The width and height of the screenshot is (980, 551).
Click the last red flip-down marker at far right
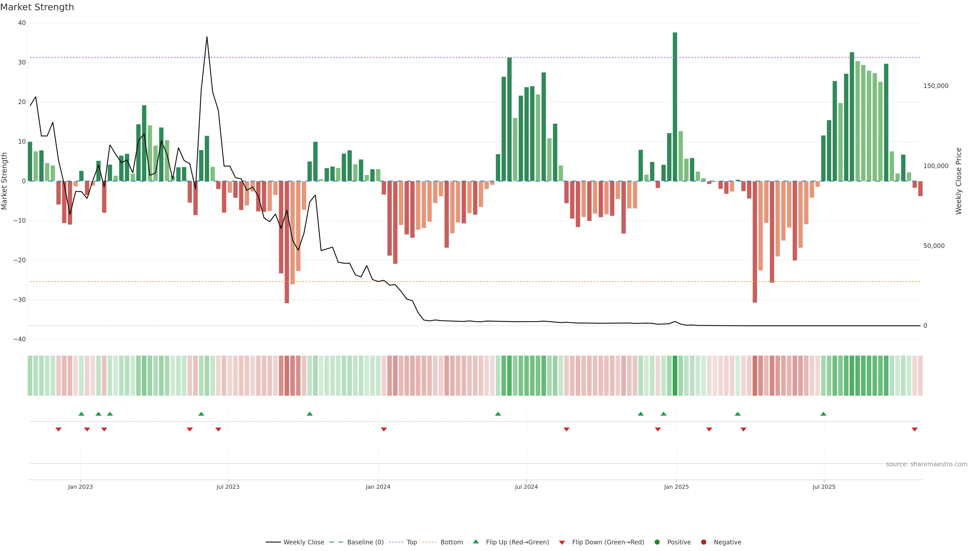pos(915,429)
